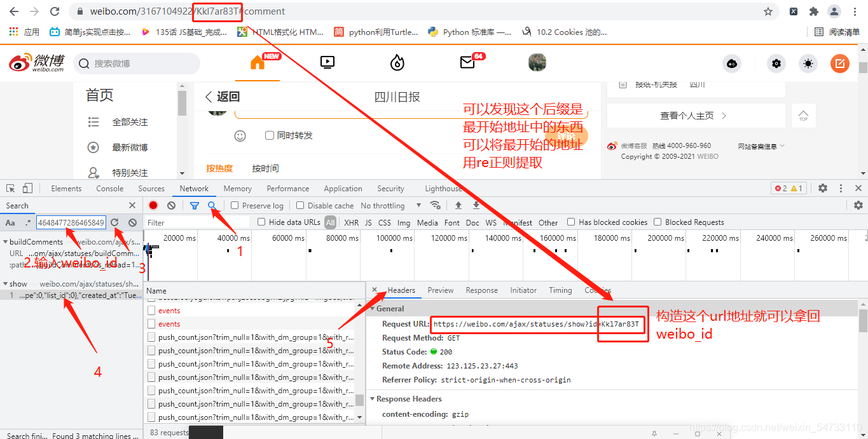The height and width of the screenshot is (439, 868).
Task: Open Chrome three-dot menu
Action: pos(854,11)
